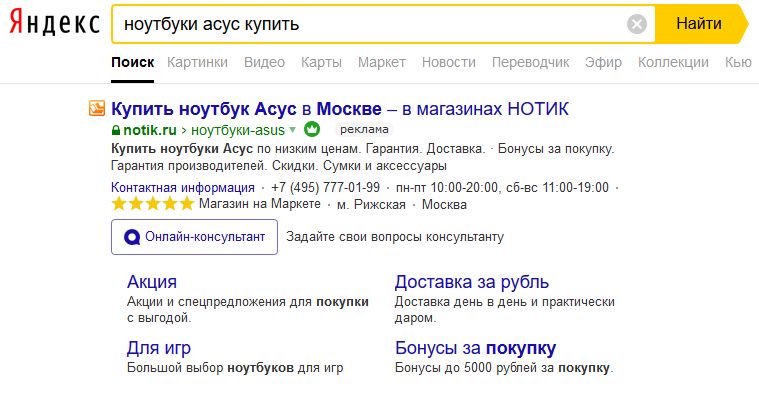Viewport: 759px width, 398px height.
Task: Expand the dropdown arrow after ноутбуки-asus
Action: 292,130
